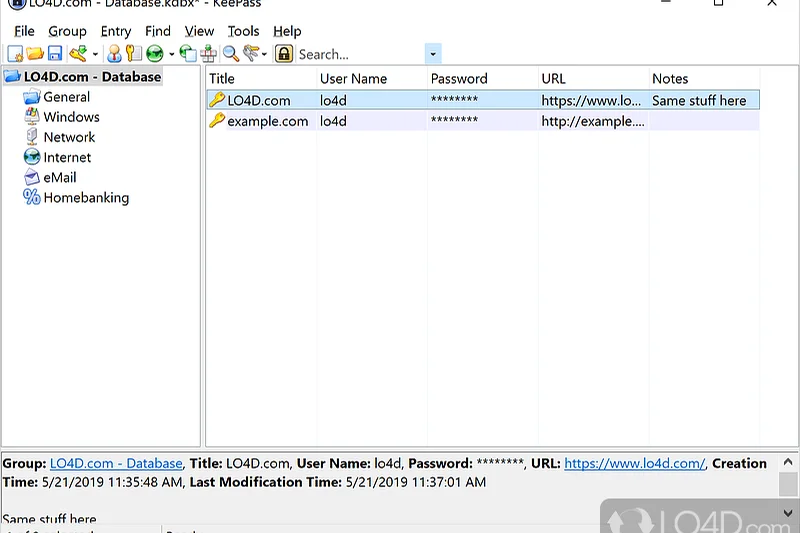Click the key icon of the example.com entry
Viewport: 800px width, 533px height.
click(x=217, y=120)
